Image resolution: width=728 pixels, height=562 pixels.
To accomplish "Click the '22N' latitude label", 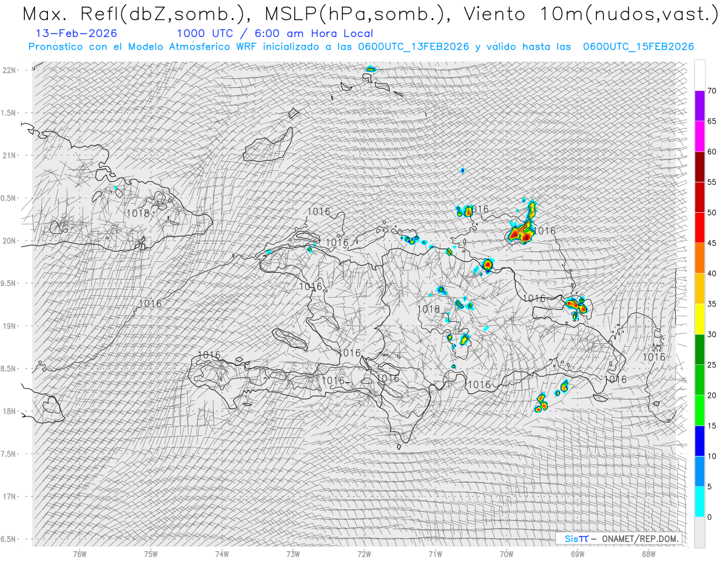I will (x=10, y=70).
